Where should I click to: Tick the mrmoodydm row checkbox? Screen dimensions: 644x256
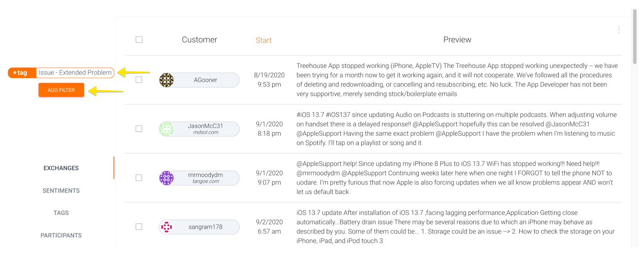(x=139, y=178)
